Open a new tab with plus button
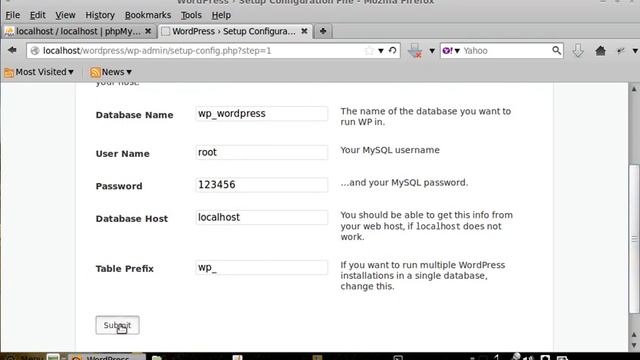The height and width of the screenshot is (360, 640). [323, 31]
